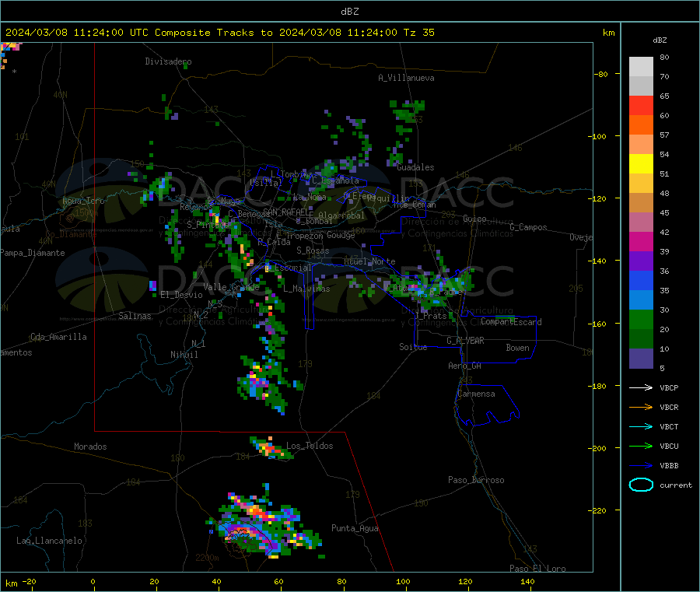Click the Paso_El_Loro label
The width and height of the screenshot is (700, 592).
pos(537,569)
